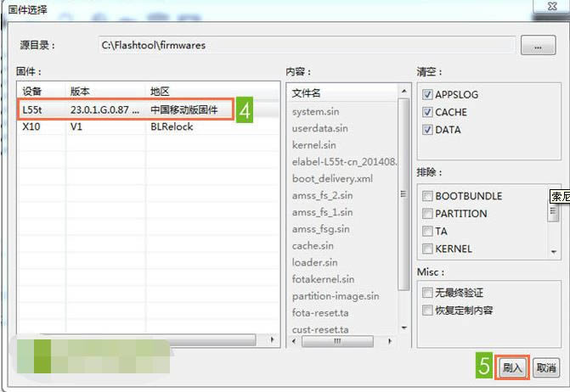This screenshot has width=570, height=392.
Task: Enable the BOOTBUNDLE exclude checkbox
Action: tap(427, 196)
